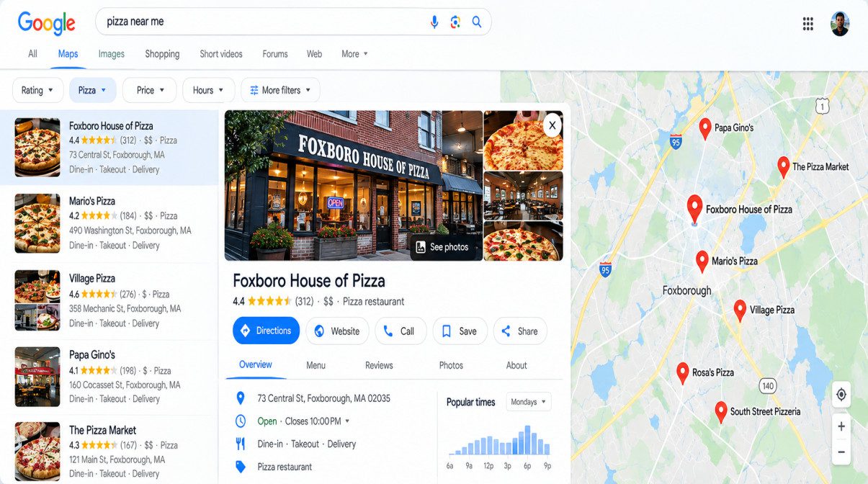Open the Google apps grid
Screen dimensions: 868x484
(808, 24)
